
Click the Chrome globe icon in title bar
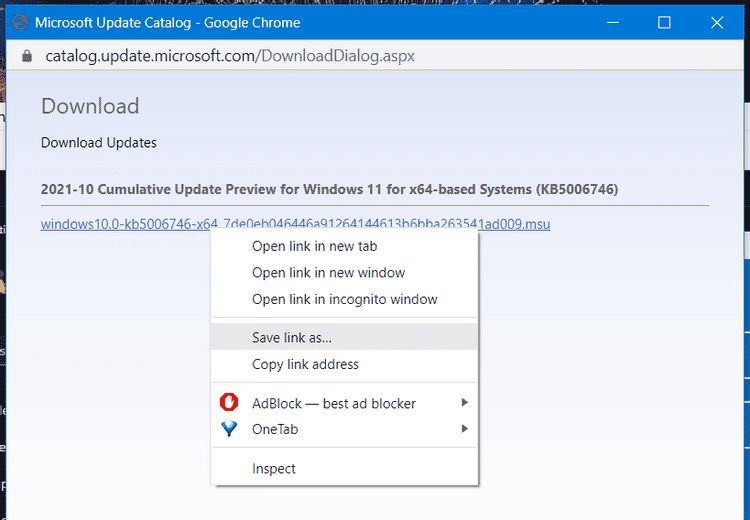tap(20, 22)
